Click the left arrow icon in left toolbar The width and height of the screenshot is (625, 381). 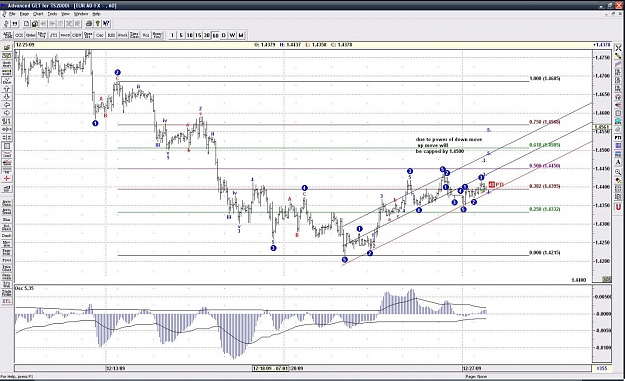[x=7, y=105]
